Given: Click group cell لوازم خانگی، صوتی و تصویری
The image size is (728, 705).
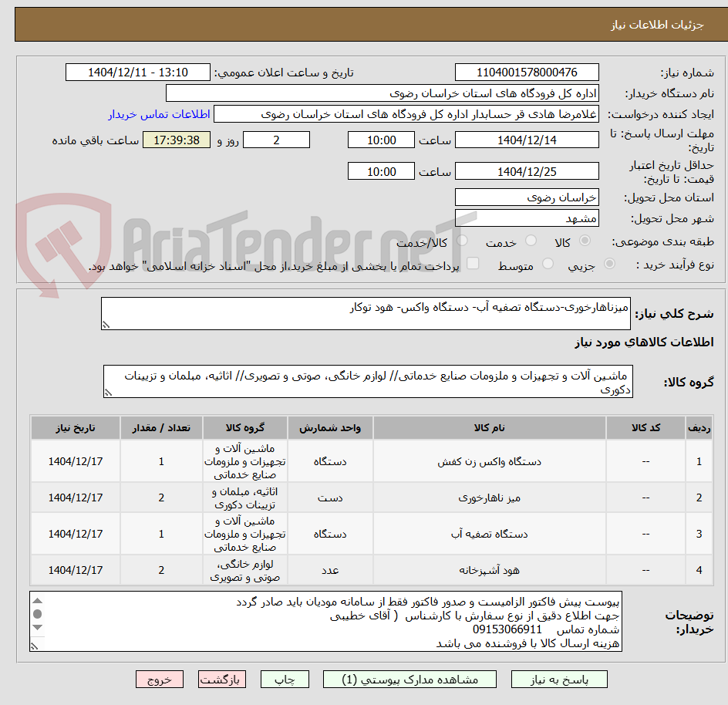Looking at the screenshot, I should (x=245, y=570).
